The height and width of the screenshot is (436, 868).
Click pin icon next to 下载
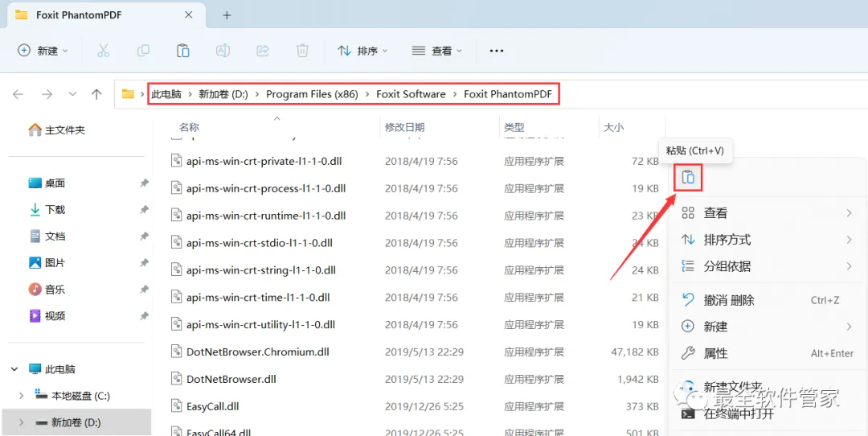click(x=144, y=209)
